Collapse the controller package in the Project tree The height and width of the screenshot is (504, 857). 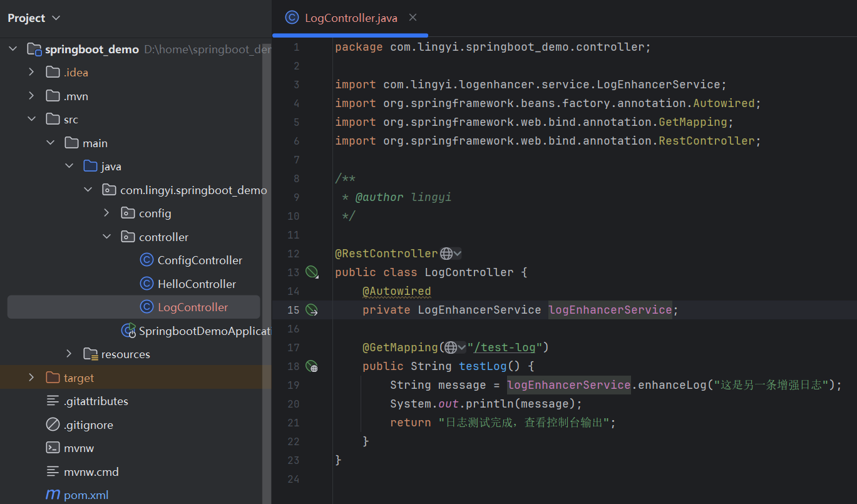[x=106, y=237]
